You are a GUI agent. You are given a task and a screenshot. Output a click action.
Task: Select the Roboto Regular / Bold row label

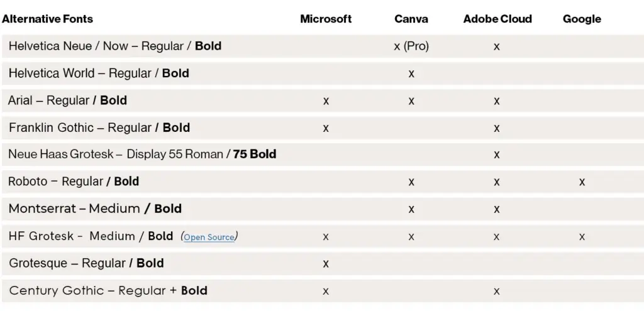coord(74,182)
